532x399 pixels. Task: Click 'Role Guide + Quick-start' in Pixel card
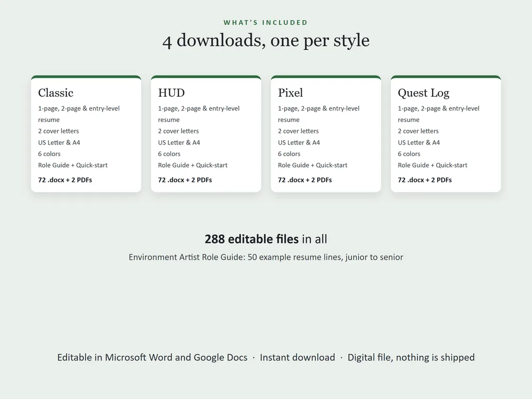point(312,165)
